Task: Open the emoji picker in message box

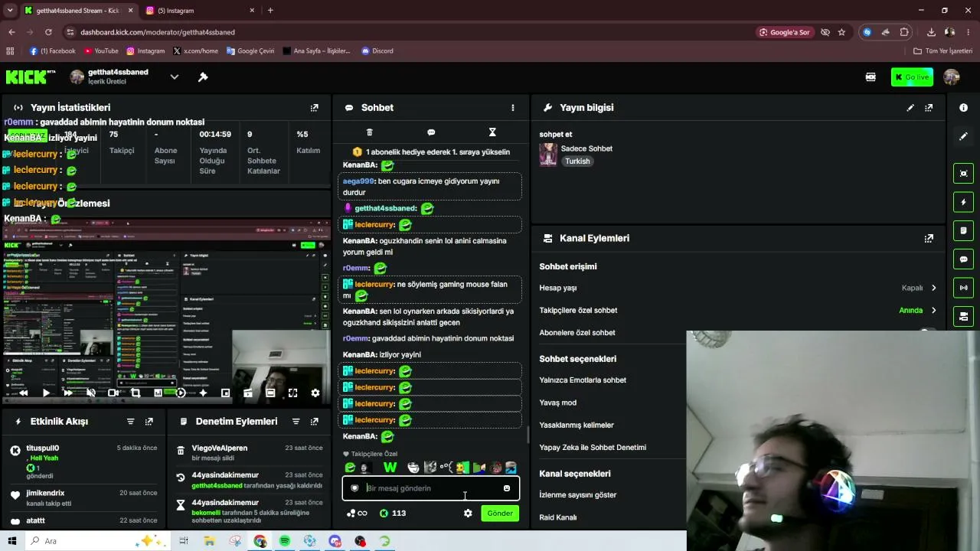Action: click(x=506, y=488)
